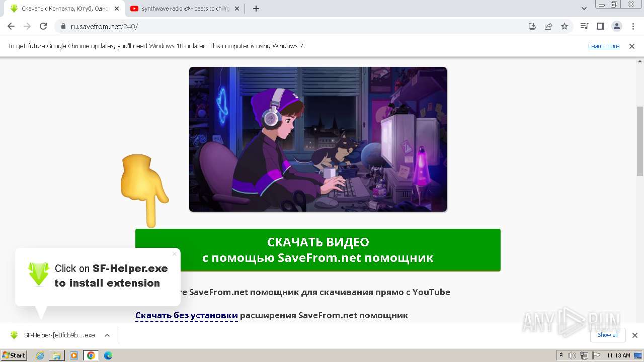
Task: Open Action Center flag icon
Action: click(x=595, y=355)
